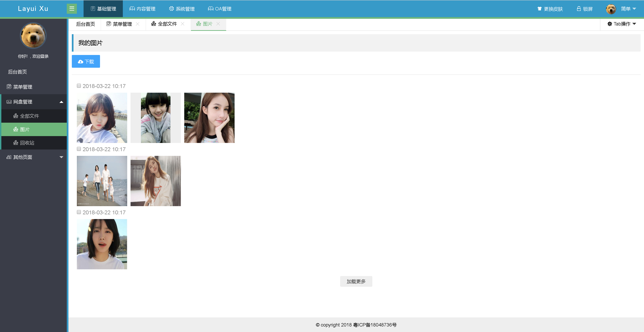Click the 粤ICP备18048736号 footer text
This screenshot has height=332, width=644.
(375, 325)
